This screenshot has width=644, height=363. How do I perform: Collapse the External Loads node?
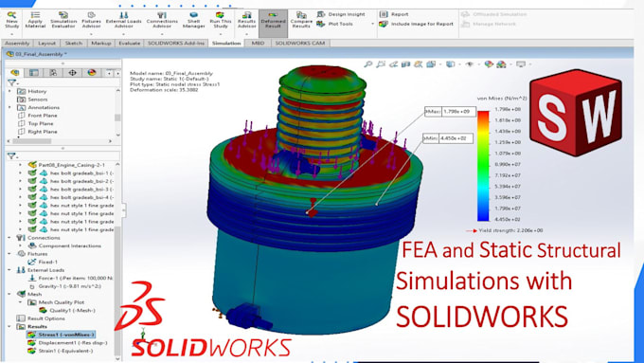(9, 270)
